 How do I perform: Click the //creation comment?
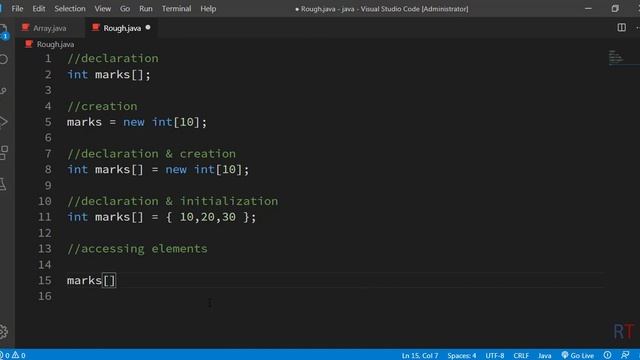[x=102, y=106]
